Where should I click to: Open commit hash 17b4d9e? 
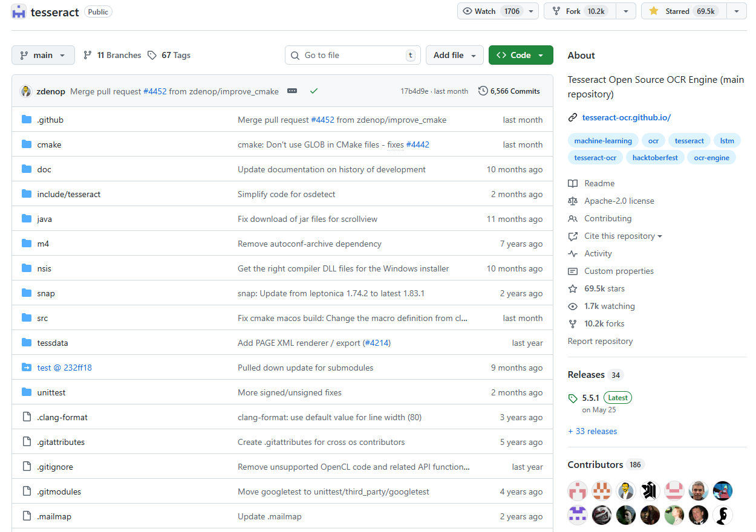pos(414,91)
